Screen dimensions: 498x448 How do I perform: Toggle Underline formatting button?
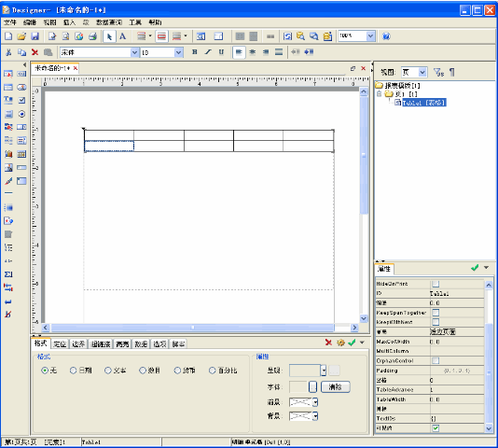[221, 52]
